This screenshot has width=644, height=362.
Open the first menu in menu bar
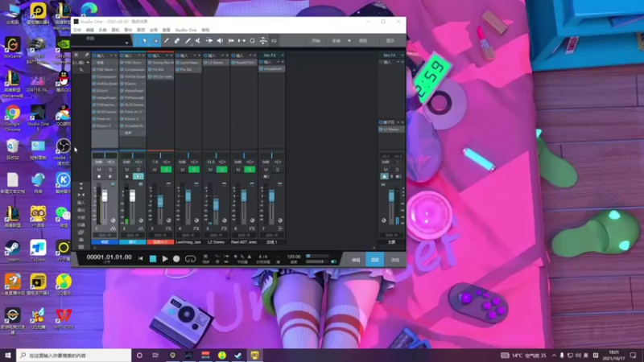pos(77,30)
